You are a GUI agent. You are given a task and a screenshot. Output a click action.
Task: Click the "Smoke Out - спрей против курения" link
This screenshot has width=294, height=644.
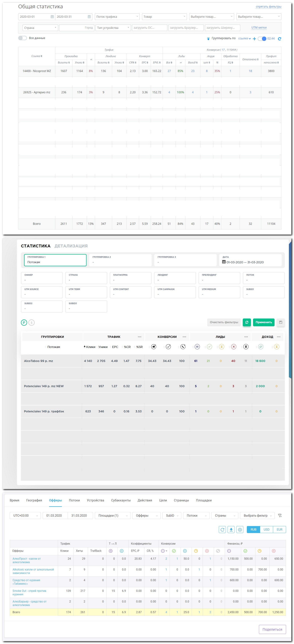click(29, 592)
